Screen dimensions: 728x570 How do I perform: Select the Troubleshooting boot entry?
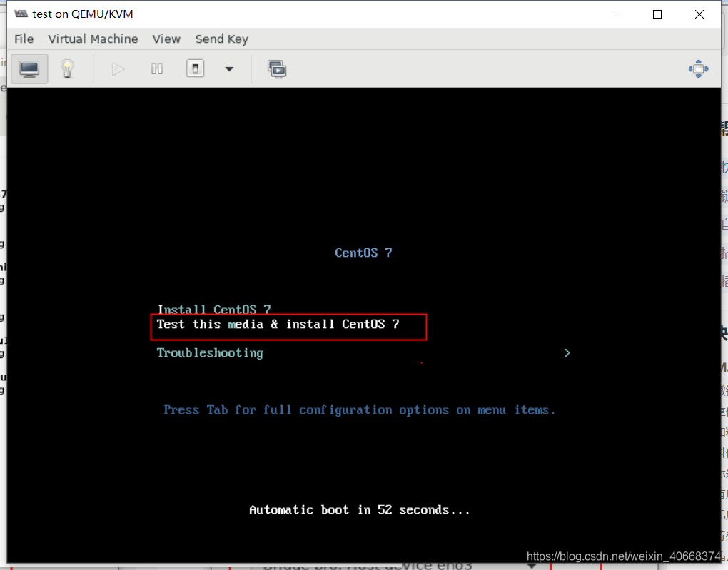coord(210,352)
